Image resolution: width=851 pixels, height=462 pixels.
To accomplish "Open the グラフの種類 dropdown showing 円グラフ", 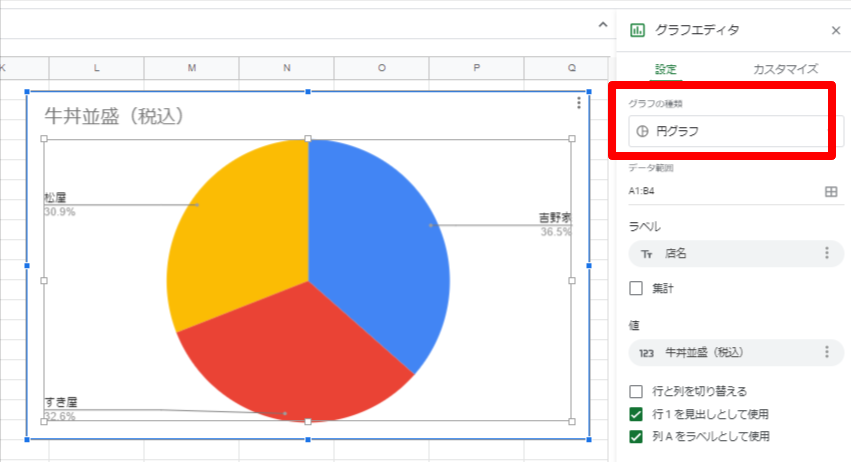I will 735,131.
